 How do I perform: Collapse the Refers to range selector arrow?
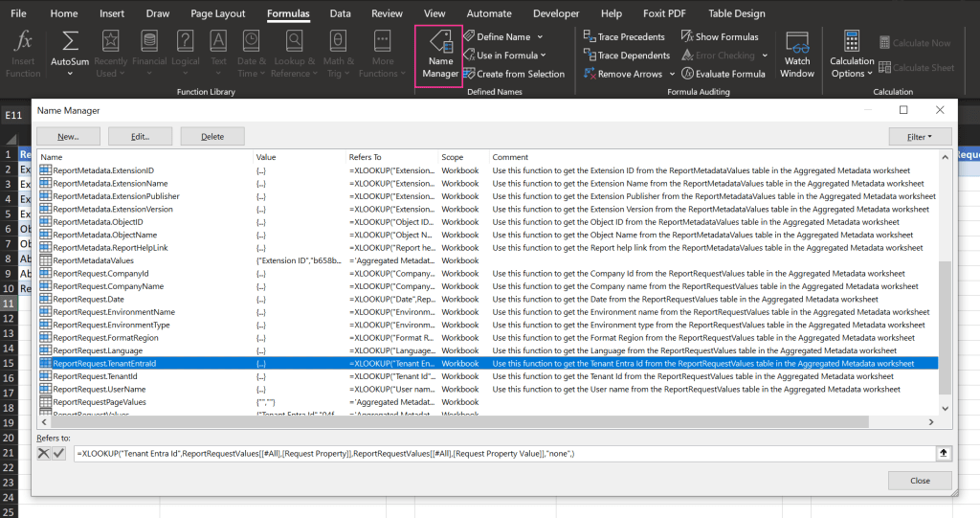coord(943,453)
